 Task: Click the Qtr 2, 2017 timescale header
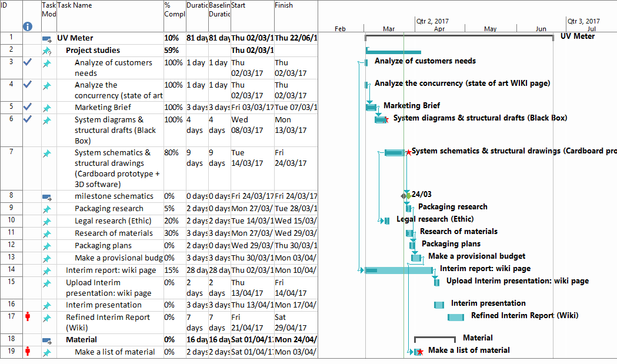click(432, 21)
